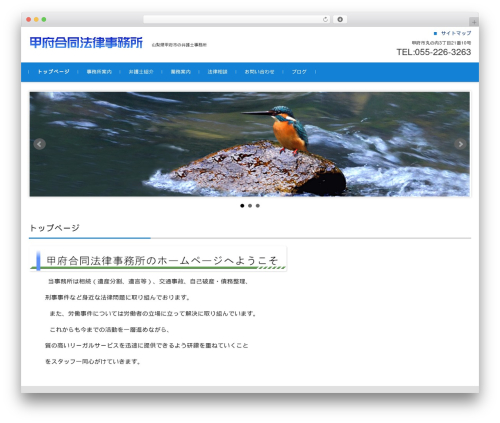Close the browser window with red button
500x423 pixels.
(x=29, y=19)
